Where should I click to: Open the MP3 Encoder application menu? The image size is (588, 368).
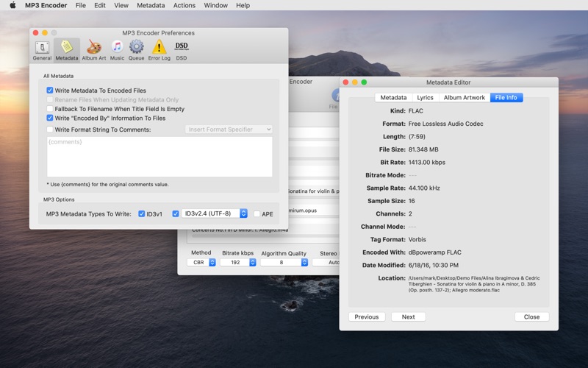click(46, 5)
